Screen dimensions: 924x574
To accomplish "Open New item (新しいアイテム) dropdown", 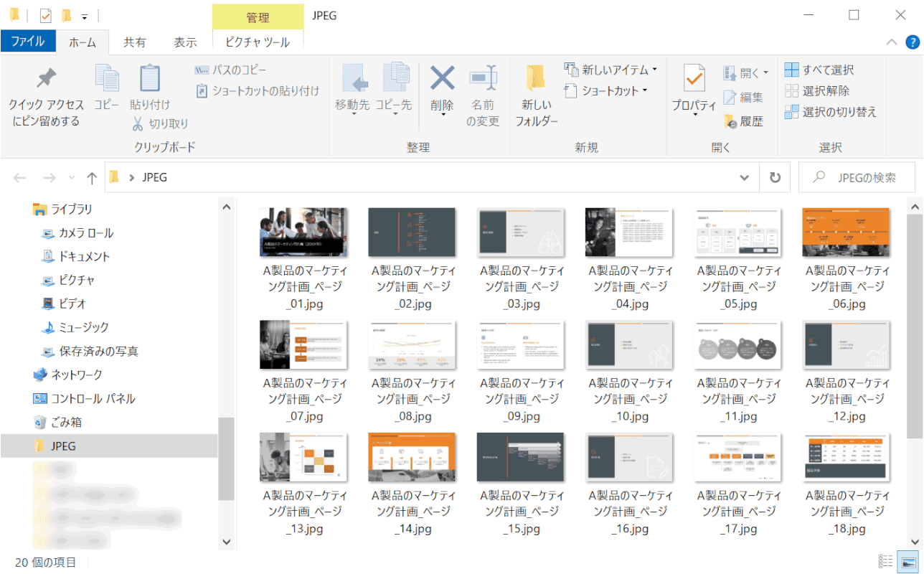I will tap(611, 70).
